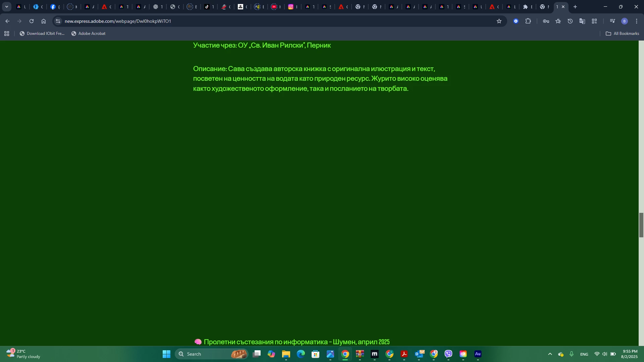The height and width of the screenshot is (362, 644).
Task: Open the password manager key icon
Action: coord(546,21)
